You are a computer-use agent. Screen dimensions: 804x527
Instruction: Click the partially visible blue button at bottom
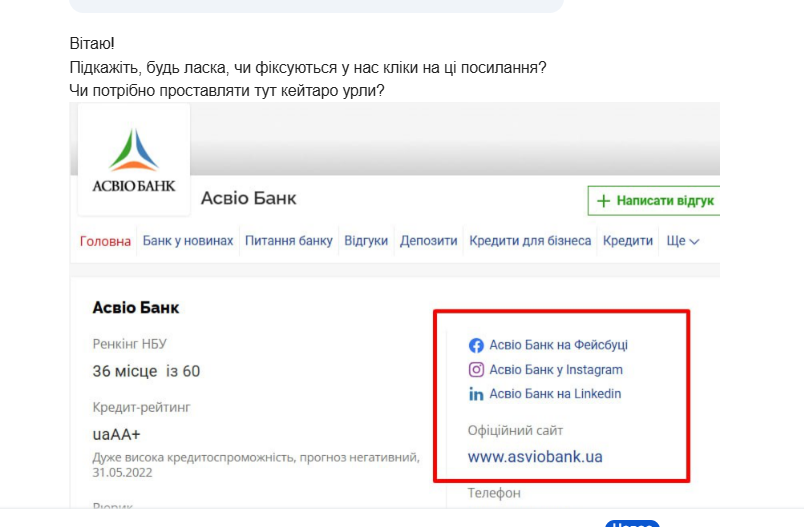[x=632, y=523]
